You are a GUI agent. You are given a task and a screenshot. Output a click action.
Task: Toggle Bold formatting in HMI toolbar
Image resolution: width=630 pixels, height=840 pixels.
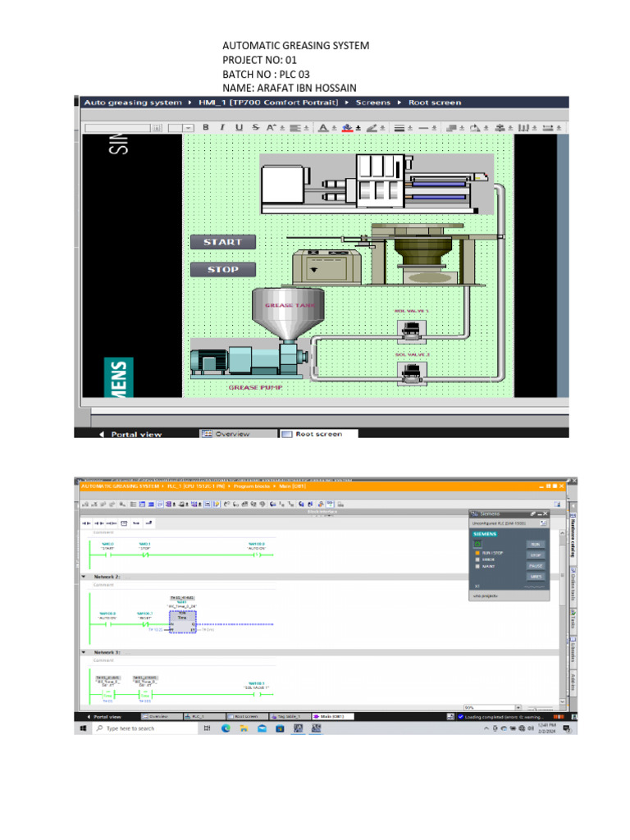[206, 127]
